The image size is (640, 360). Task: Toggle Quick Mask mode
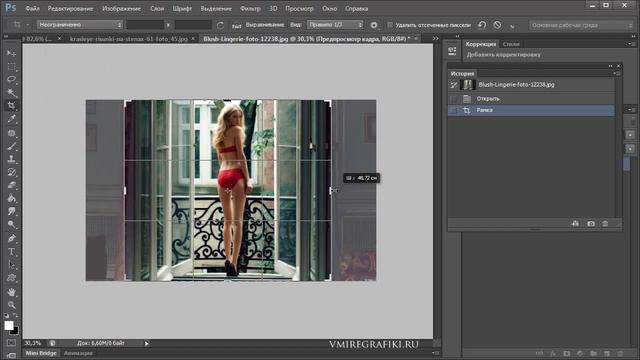(x=11, y=343)
